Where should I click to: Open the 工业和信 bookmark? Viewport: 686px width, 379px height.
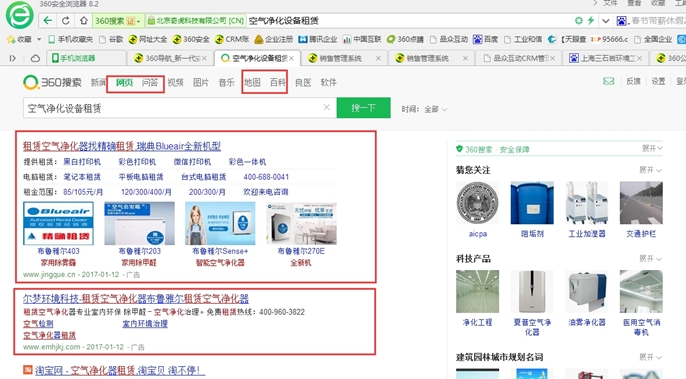523,39
